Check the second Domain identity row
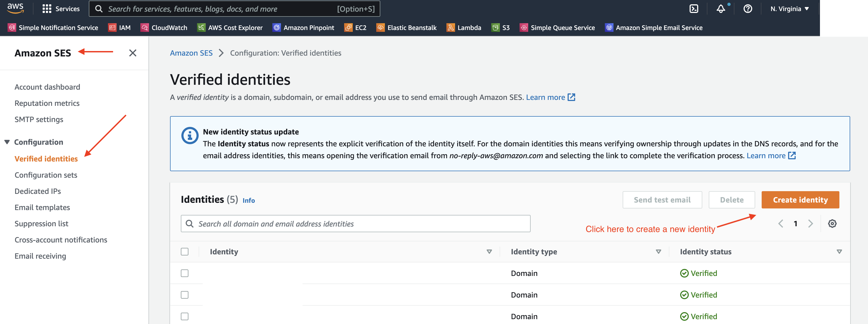The width and height of the screenshot is (868, 324). [x=184, y=295]
